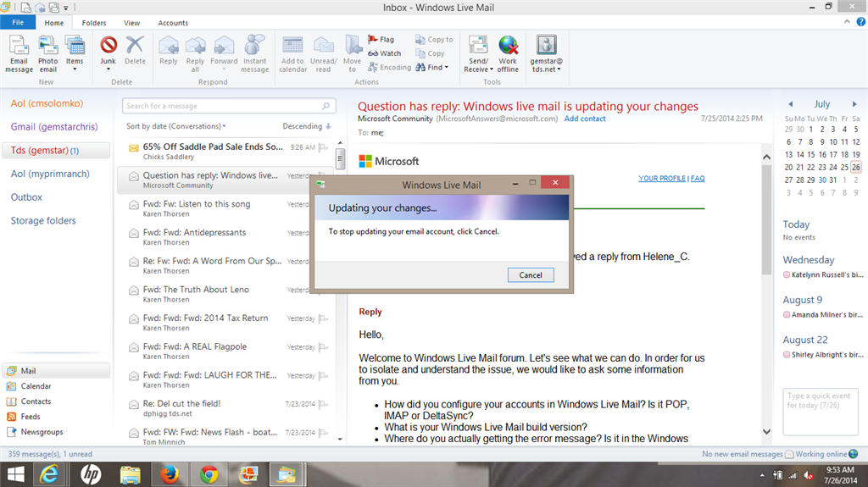
Task: Toggle Unread/read status
Action: coord(323,53)
